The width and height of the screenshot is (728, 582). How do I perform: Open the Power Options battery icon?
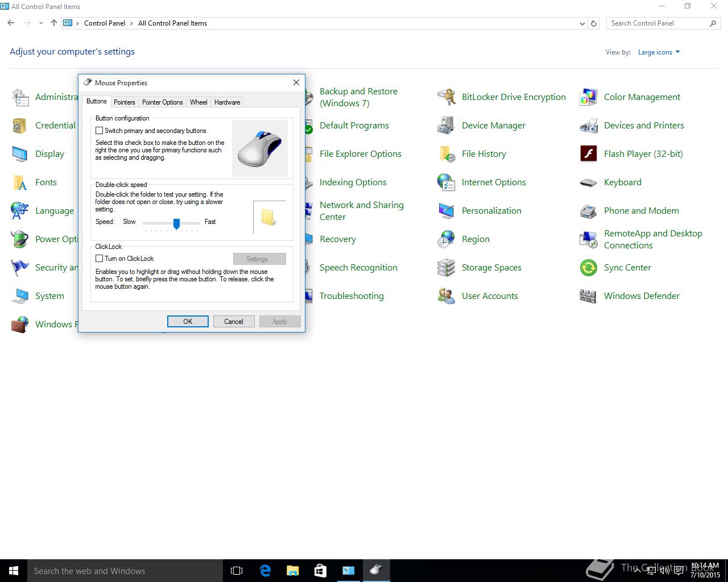20,239
